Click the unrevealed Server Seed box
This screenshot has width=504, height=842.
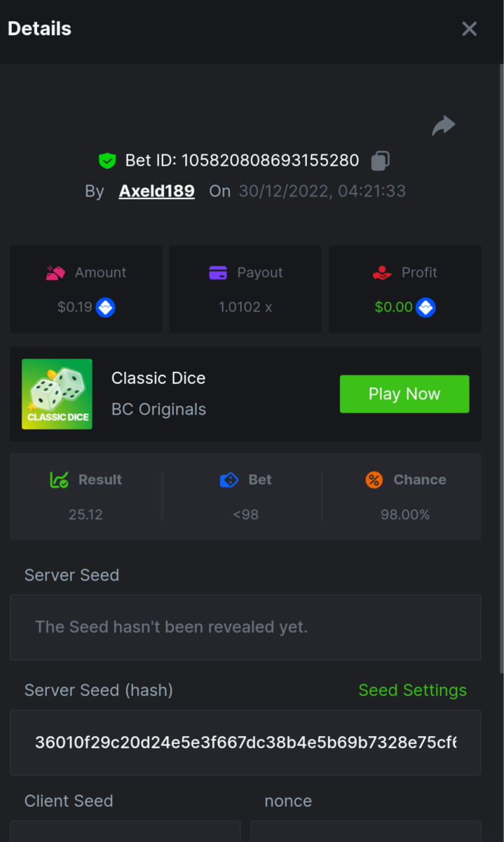coord(245,627)
